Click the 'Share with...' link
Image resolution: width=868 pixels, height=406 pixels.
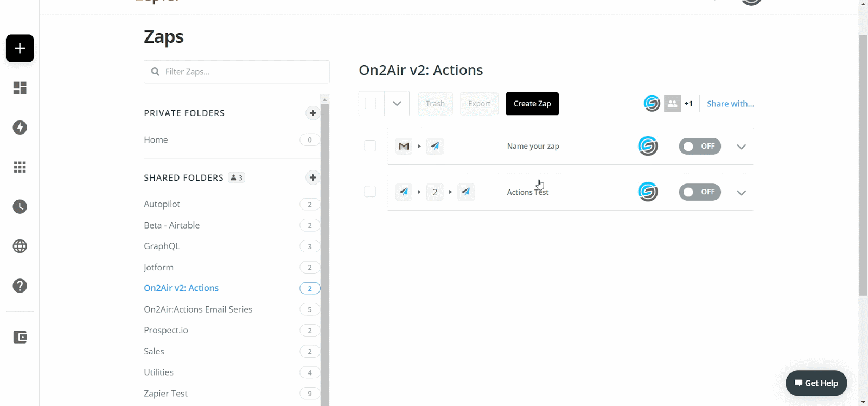(730, 104)
